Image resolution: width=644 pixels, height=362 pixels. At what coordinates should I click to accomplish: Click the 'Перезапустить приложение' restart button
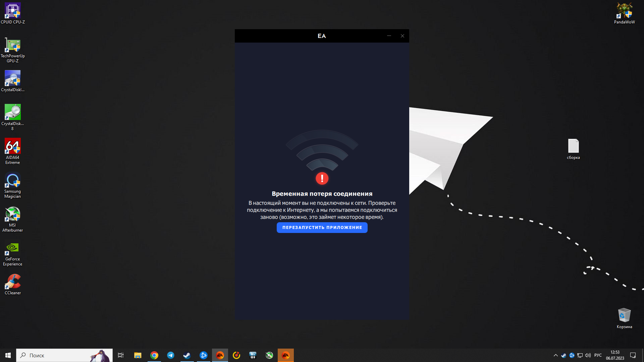click(x=322, y=228)
